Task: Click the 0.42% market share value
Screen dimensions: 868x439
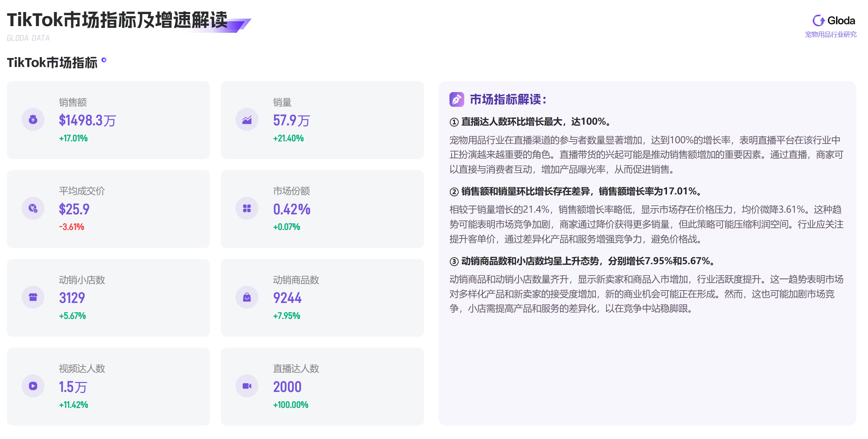Action: 292,209
